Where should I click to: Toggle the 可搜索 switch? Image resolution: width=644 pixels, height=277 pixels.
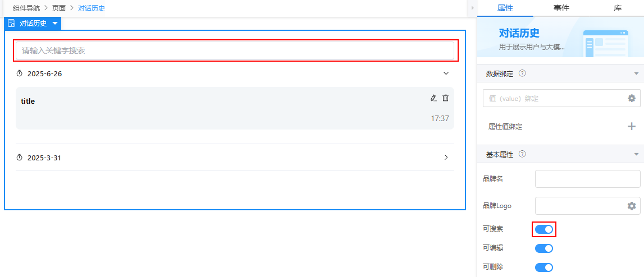(x=544, y=229)
